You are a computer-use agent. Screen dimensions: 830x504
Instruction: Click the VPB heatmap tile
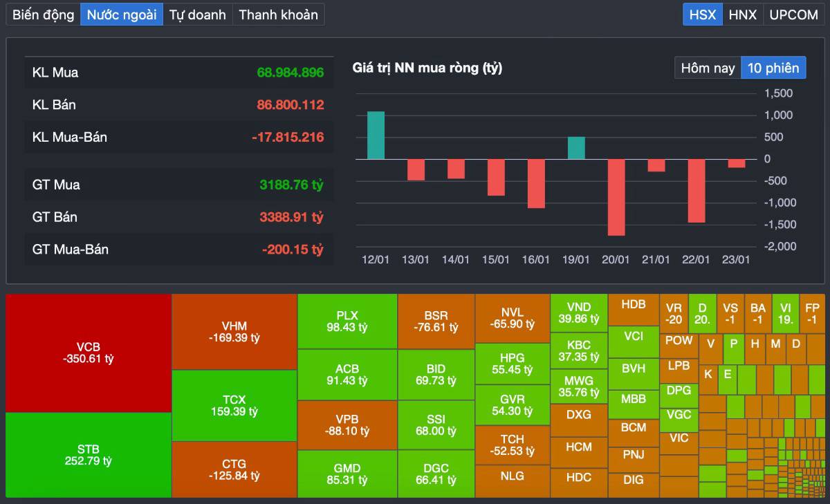point(347,425)
